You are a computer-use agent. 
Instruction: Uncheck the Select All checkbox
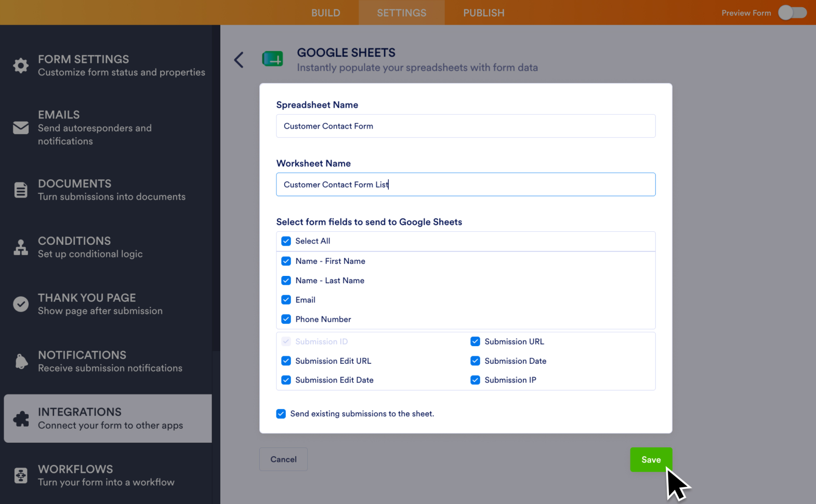coord(286,241)
